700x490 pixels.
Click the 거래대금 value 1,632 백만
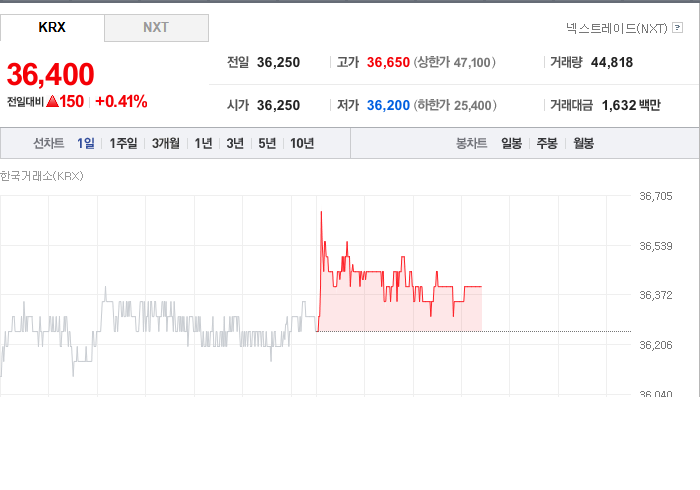click(631, 105)
